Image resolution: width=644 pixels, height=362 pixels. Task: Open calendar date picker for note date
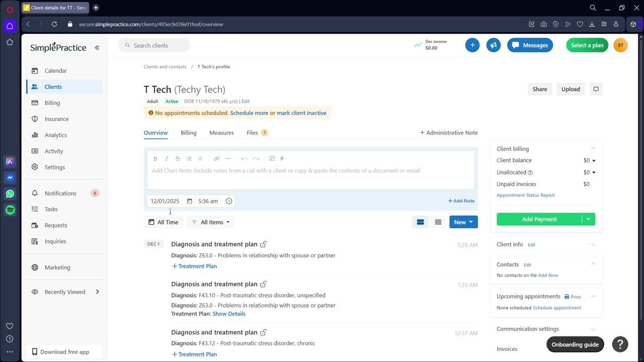coord(190,201)
